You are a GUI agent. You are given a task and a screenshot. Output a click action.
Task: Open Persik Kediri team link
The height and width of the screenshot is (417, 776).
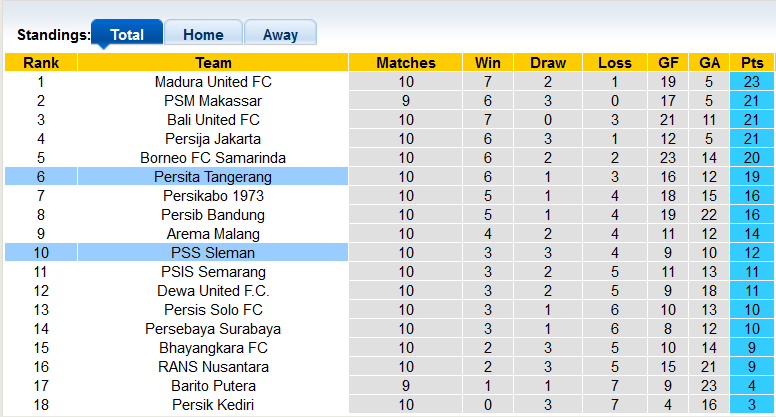point(213,405)
